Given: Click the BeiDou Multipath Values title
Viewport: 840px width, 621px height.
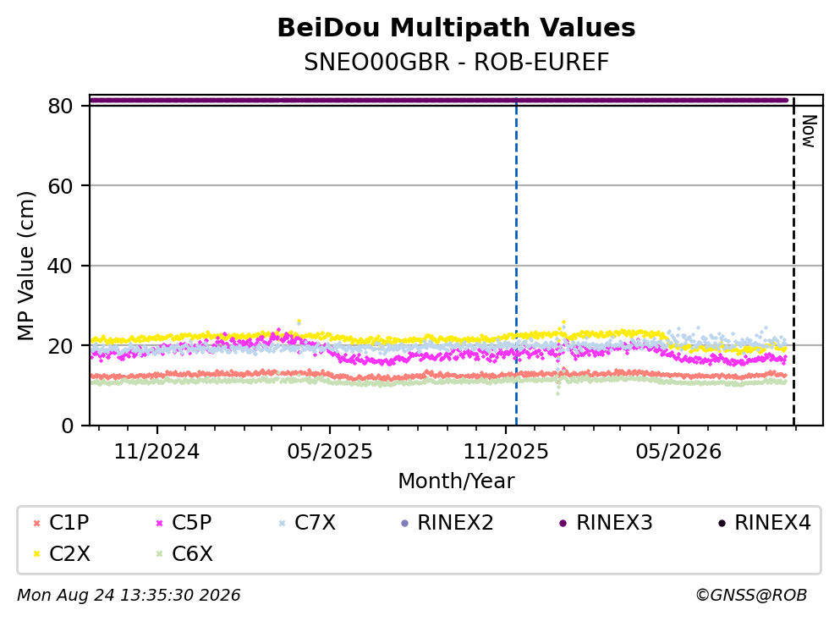Looking at the screenshot, I should point(456,28).
